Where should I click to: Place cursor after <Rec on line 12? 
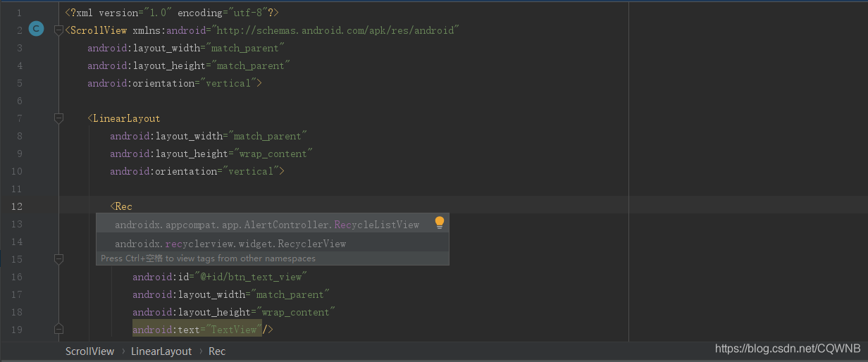[132, 206]
